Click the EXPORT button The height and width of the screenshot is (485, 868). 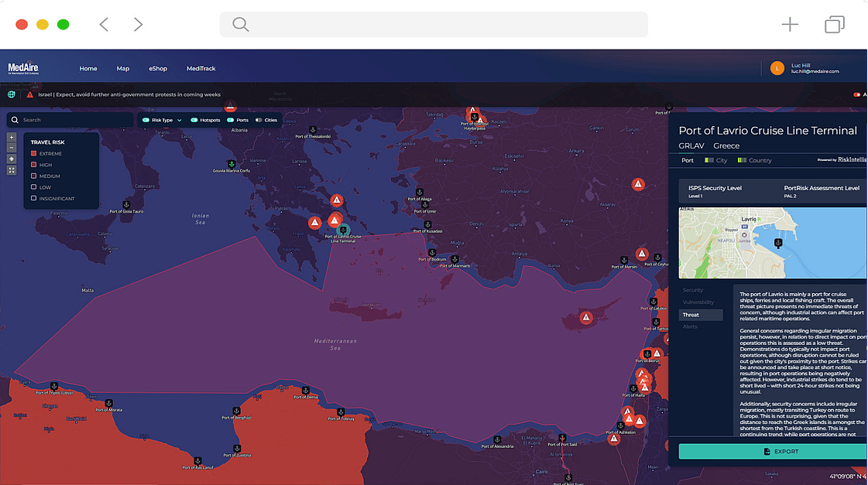[773, 451]
